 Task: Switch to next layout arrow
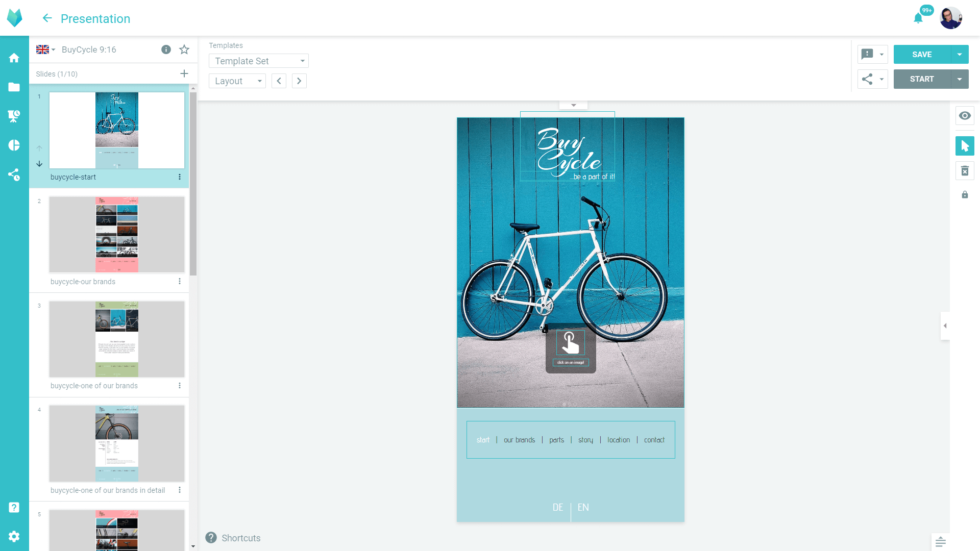tap(299, 81)
